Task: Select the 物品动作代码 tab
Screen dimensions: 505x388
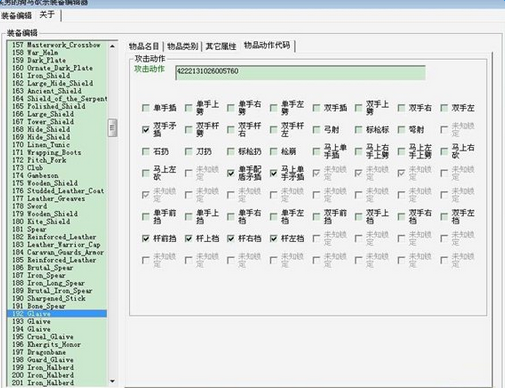Action: tap(267, 45)
